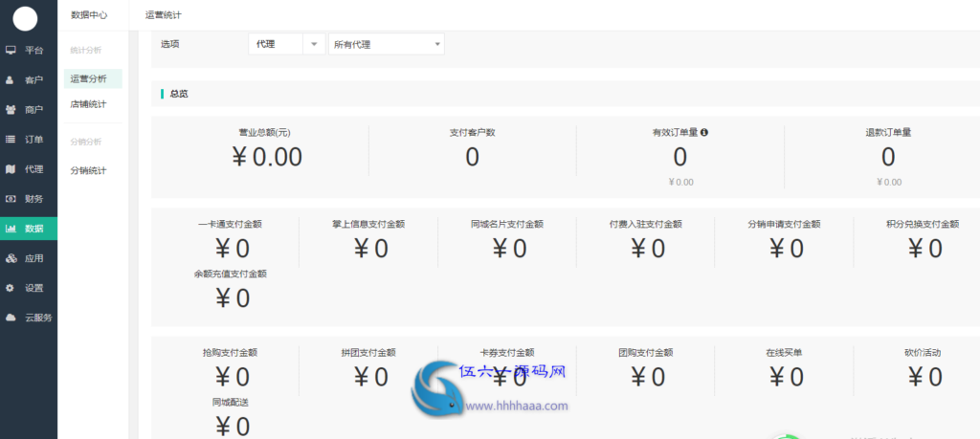Select the active 数据 menu item
The height and width of the screenshot is (439, 980).
click(x=28, y=228)
